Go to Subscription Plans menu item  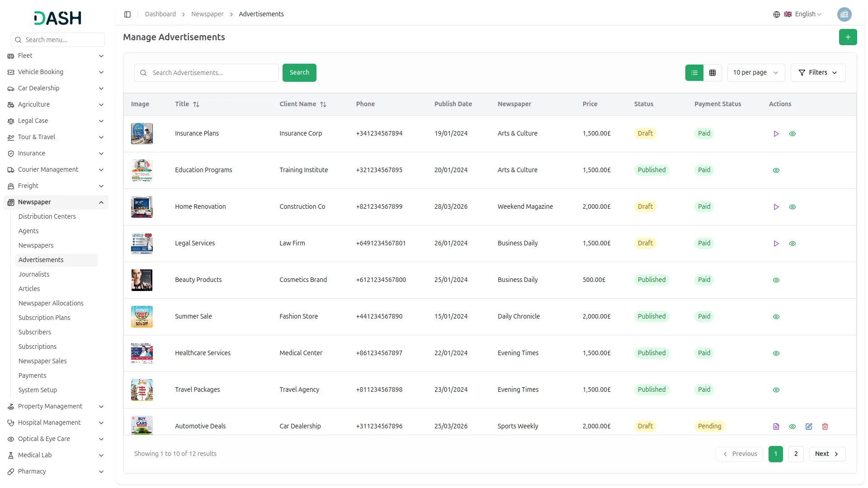click(44, 318)
